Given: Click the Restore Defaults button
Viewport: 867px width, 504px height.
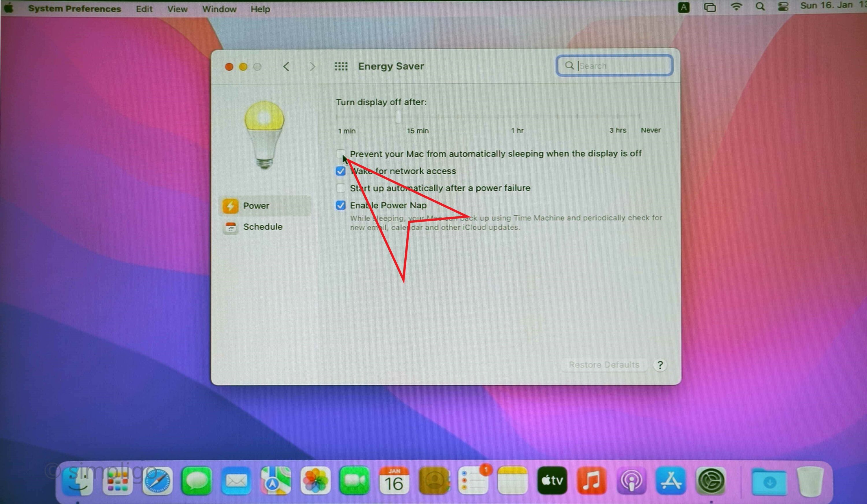Looking at the screenshot, I should (x=603, y=365).
